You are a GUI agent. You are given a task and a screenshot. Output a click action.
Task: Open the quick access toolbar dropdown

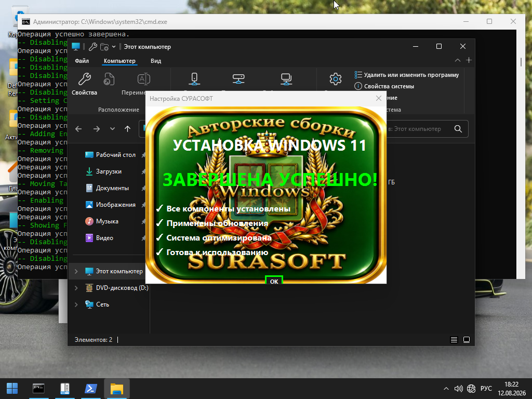point(114,46)
